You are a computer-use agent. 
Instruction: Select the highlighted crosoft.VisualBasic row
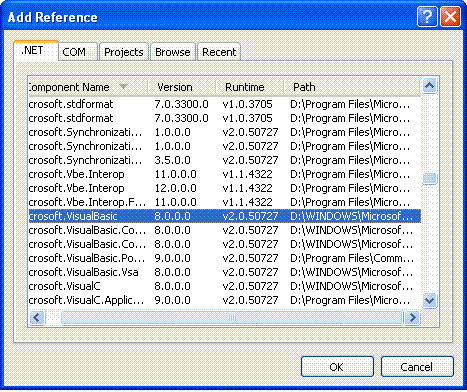[x=225, y=216]
